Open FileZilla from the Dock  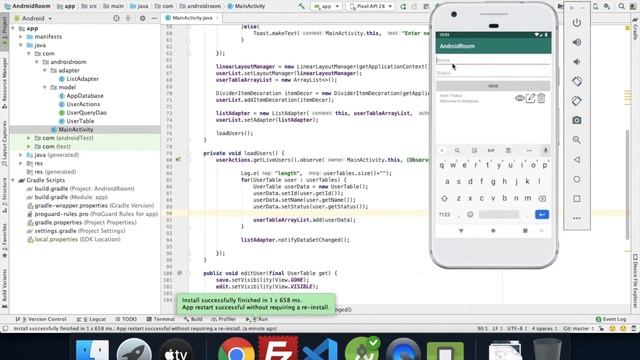click(x=278, y=349)
